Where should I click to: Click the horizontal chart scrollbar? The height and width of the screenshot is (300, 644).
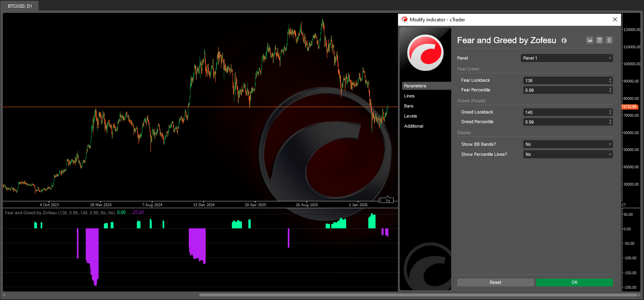click(419, 295)
